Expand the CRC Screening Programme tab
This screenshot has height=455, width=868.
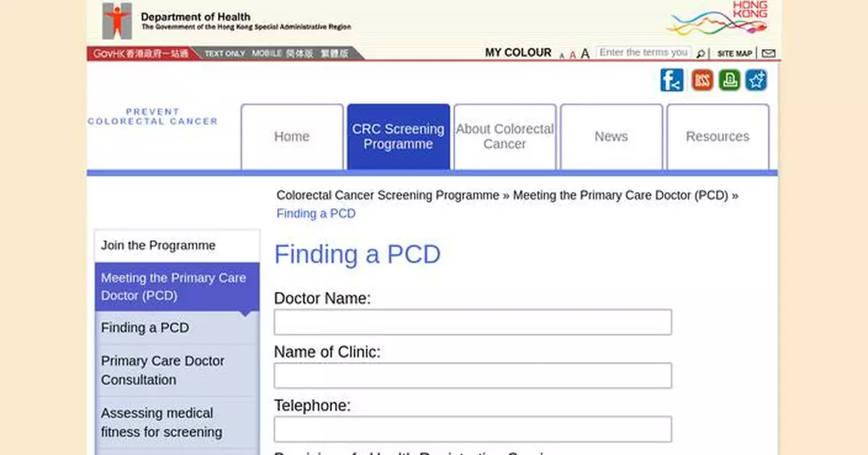point(399,137)
